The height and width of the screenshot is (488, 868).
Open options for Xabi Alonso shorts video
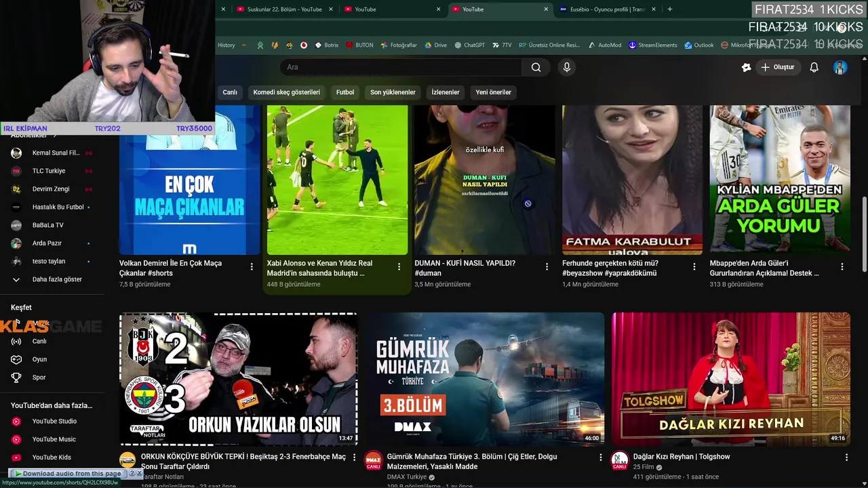[x=399, y=267]
